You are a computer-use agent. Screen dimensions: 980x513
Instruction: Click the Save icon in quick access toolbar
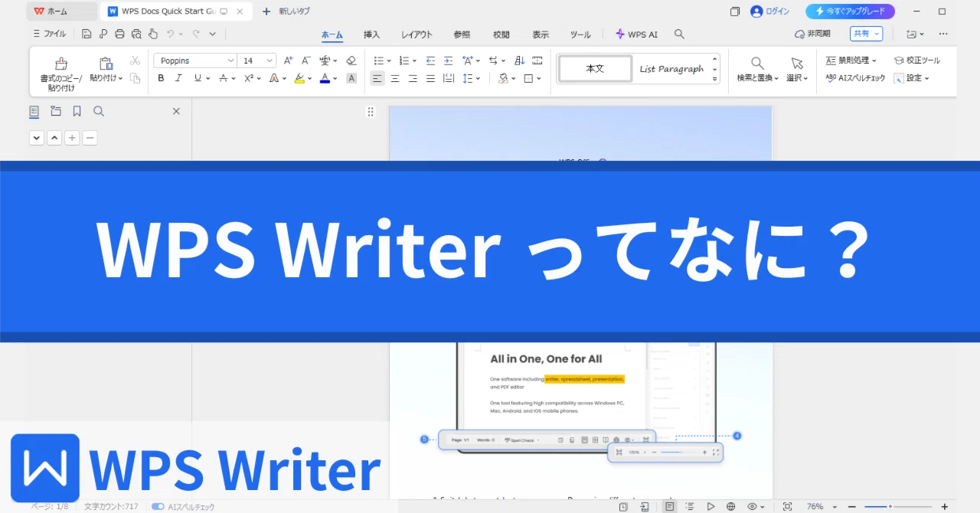coord(87,34)
